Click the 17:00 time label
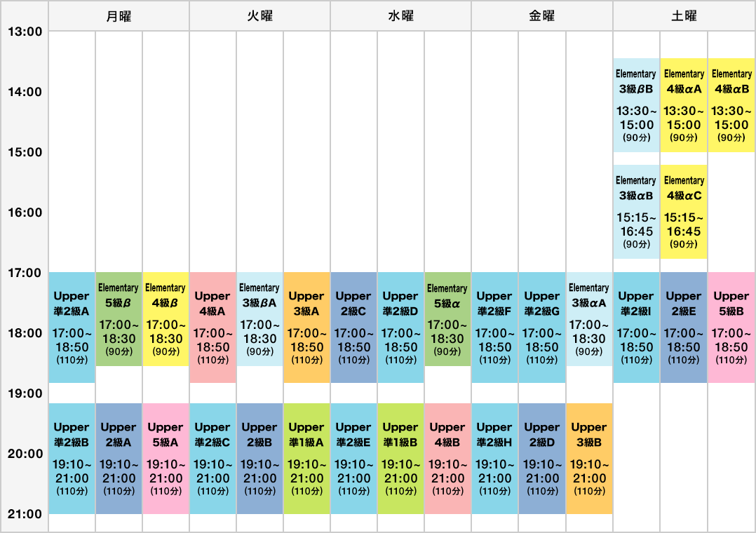The height and width of the screenshot is (533, 756). coord(25,273)
